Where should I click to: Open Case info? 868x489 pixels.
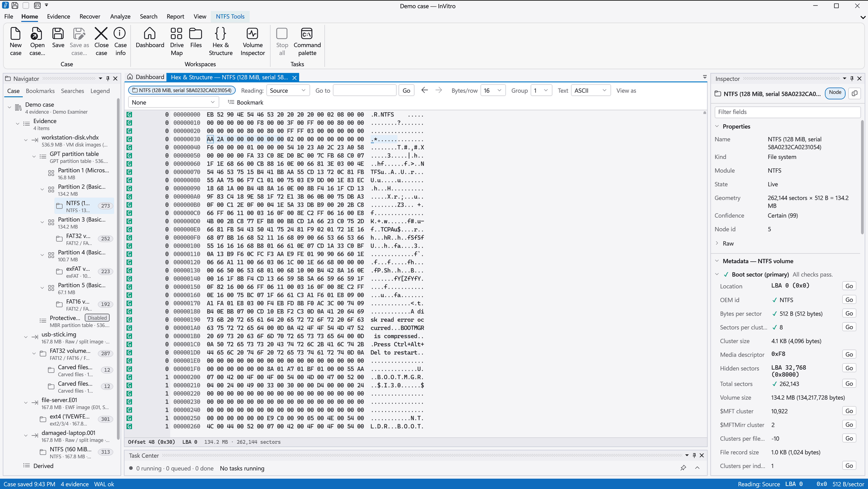click(120, 41)
